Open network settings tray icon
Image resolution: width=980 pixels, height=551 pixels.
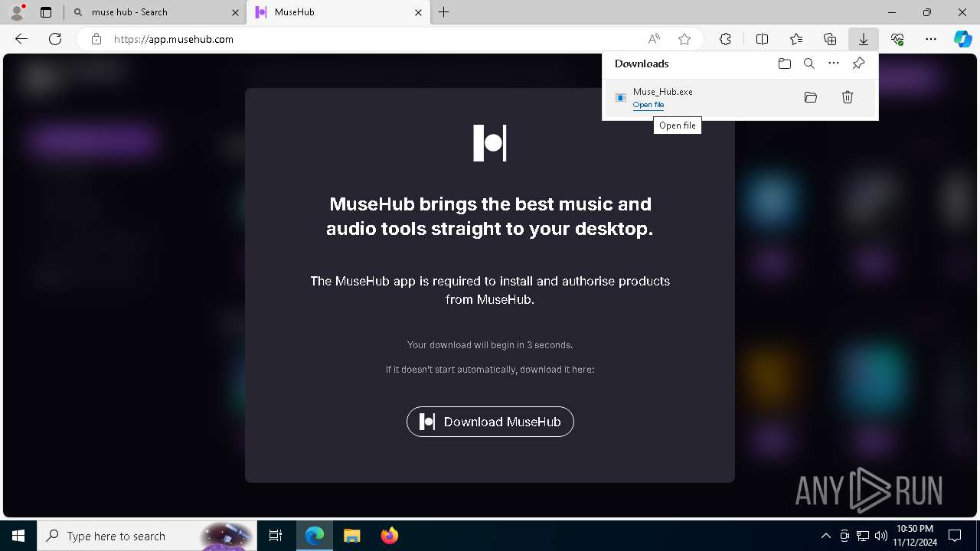pyautogui.click(x=863, y=536)
